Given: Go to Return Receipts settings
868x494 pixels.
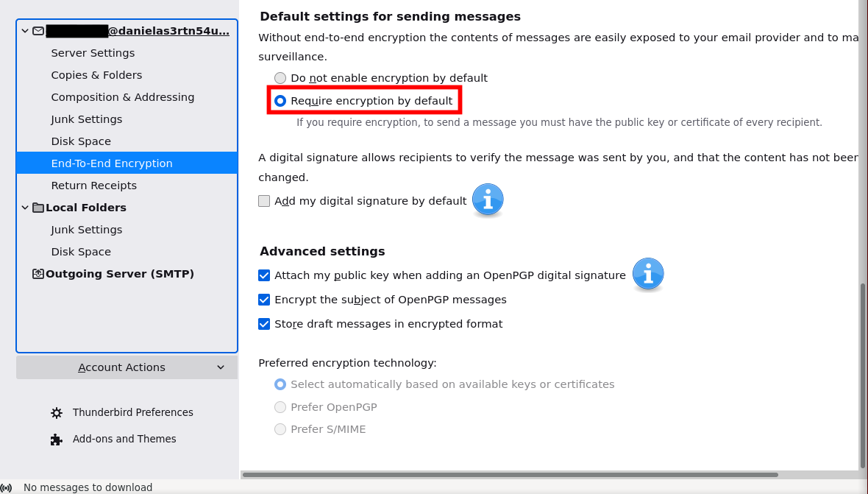Looking at the screenshot, I should (x=93, y=186).
